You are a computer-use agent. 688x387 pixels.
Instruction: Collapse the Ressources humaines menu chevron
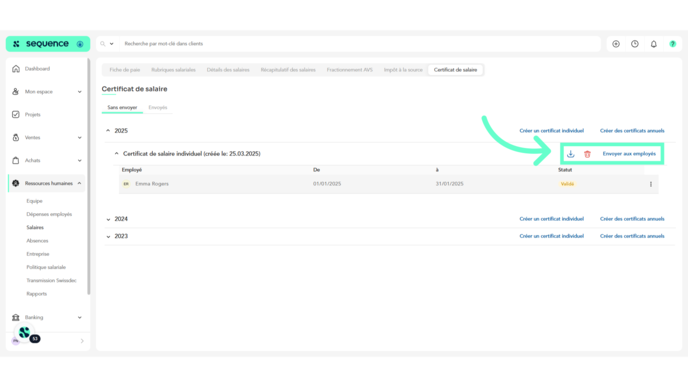(x=79, y=183)
